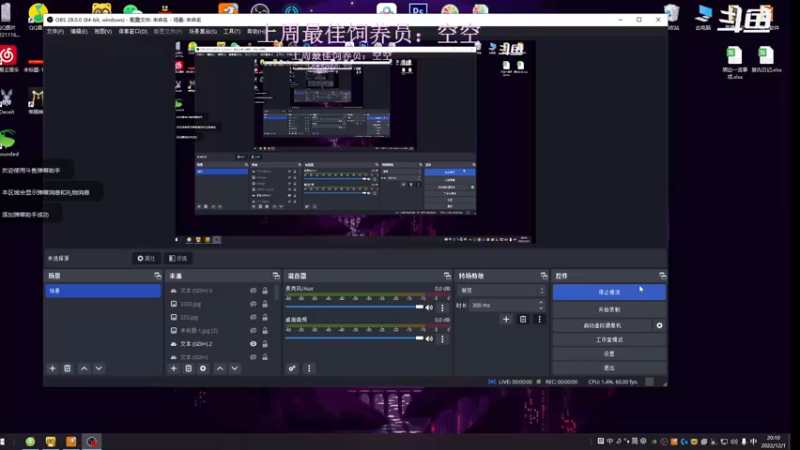The image size is (800, 450).
Task: Move the scene up in Scenes panel
Action: click(x=84, y=368)
